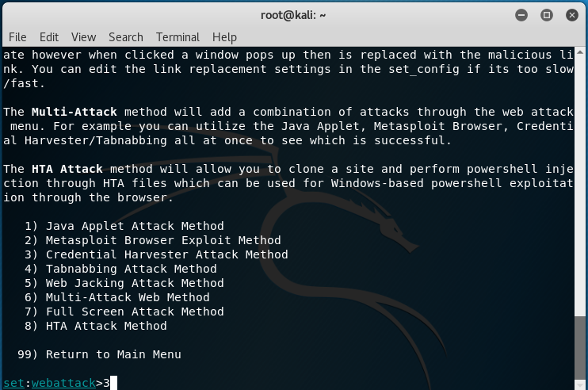Click the underlined webattack prompt text
This screenshot has width=588, height=390.
63,383
